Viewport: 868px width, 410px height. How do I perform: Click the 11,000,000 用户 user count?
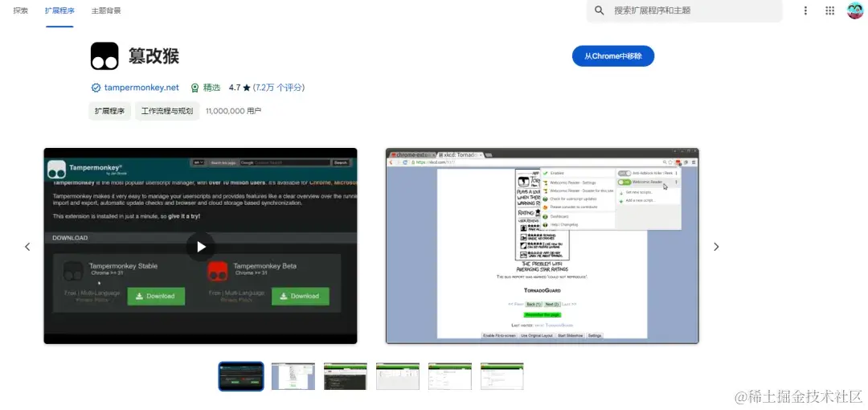[233, 111]
